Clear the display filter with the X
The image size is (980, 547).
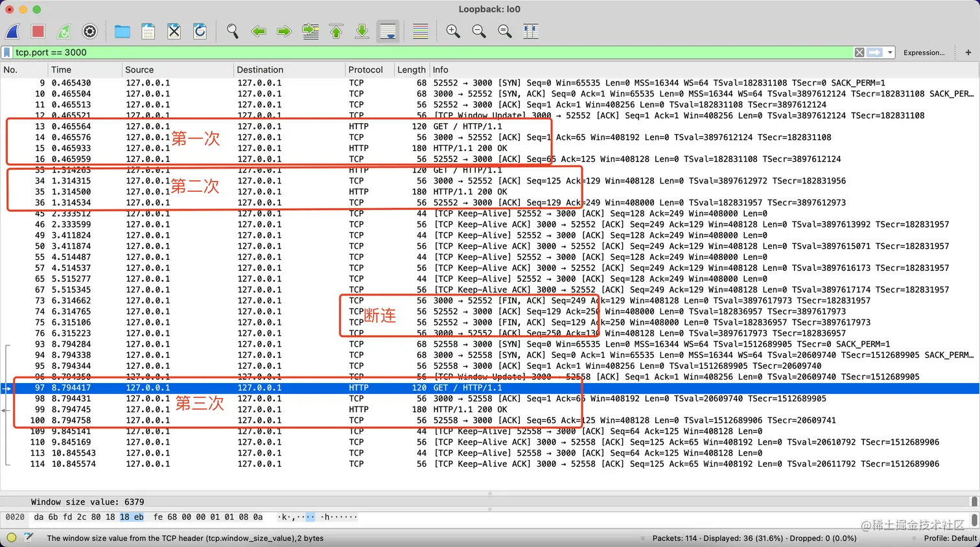(859, 52)
